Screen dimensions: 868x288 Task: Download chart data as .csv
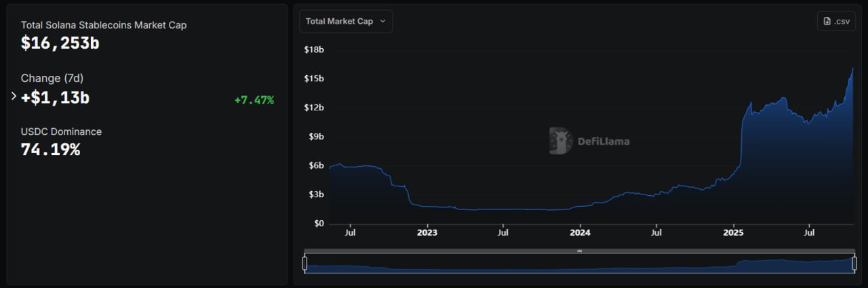(x=836, y=21)
